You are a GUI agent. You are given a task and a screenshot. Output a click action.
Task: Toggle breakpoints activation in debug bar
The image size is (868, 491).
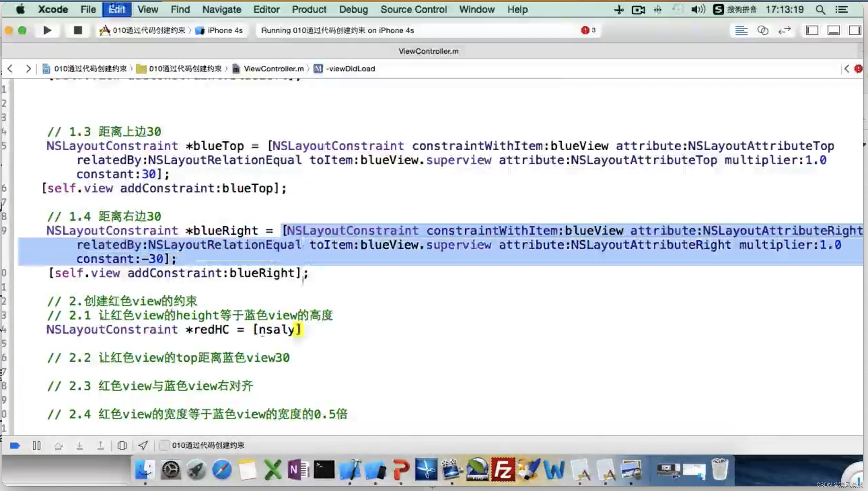(x=15, y=446)
